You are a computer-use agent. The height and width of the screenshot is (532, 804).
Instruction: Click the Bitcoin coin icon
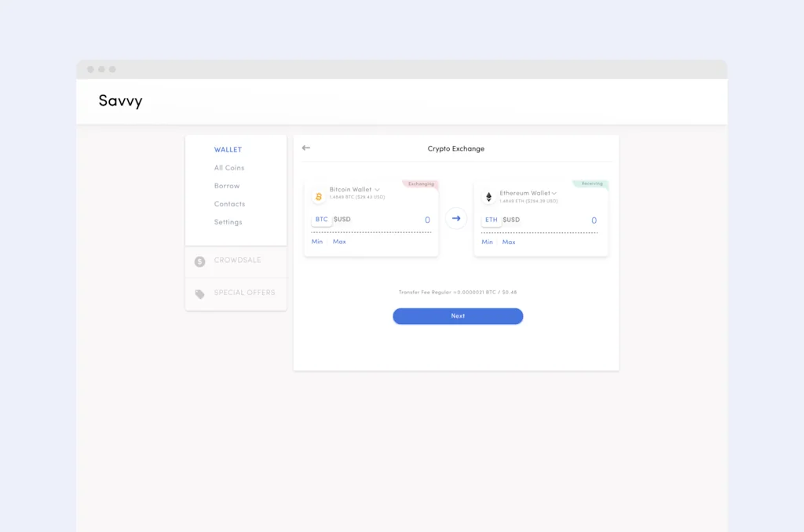[x=318, y=197]
